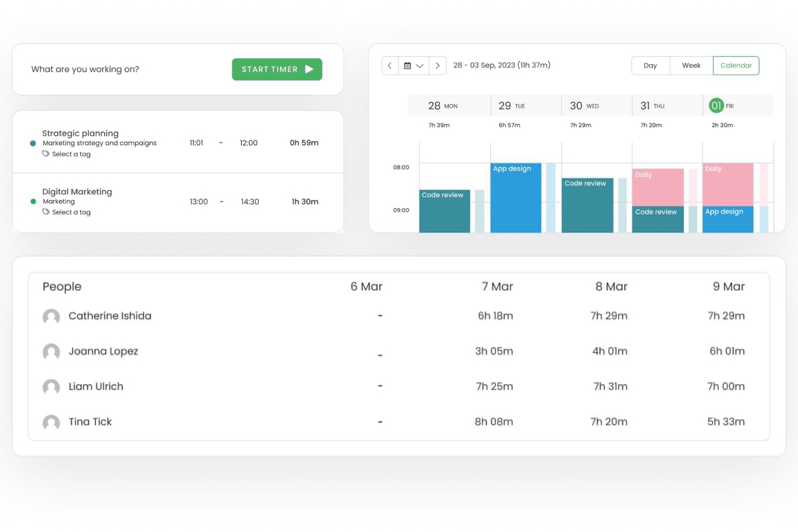Screen dimensions: 798x532
Task: Click the tag icon under Digital Marketing
Action: point(46,212)
